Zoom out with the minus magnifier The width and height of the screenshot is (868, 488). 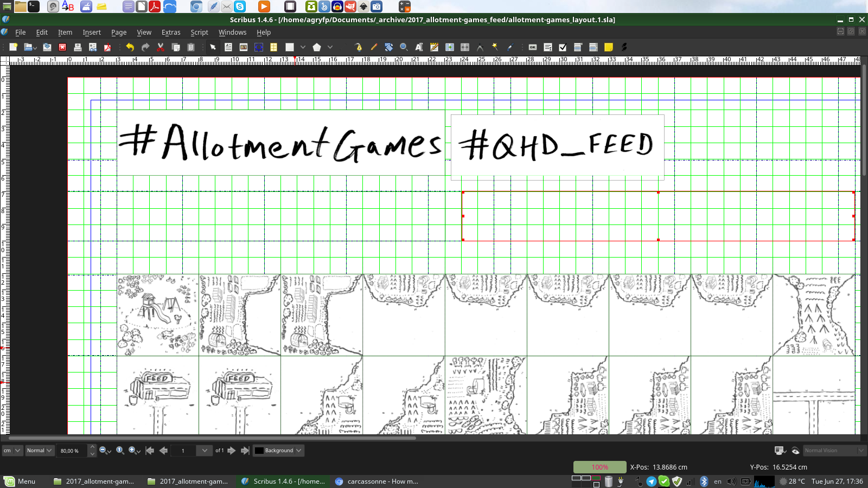click(104, 451)
